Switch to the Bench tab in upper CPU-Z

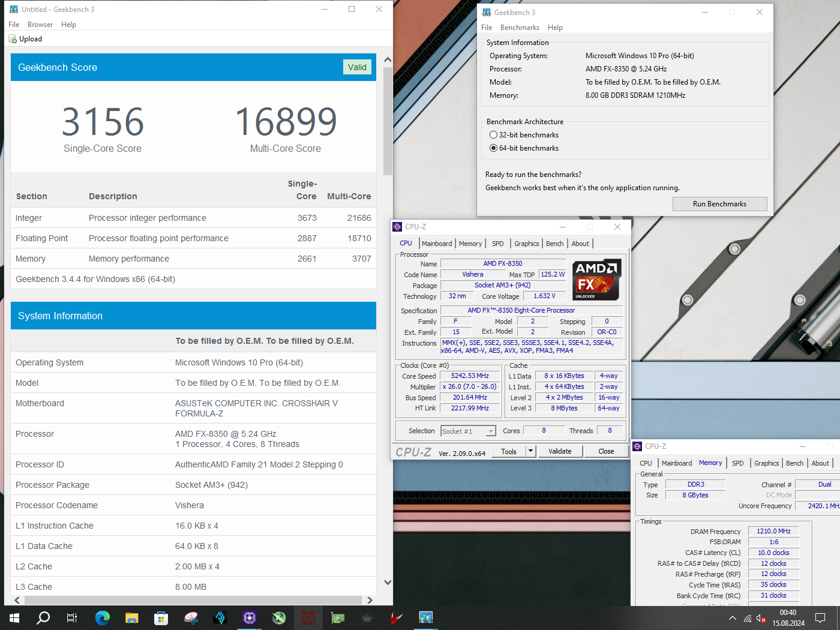(x=554, y=244)
